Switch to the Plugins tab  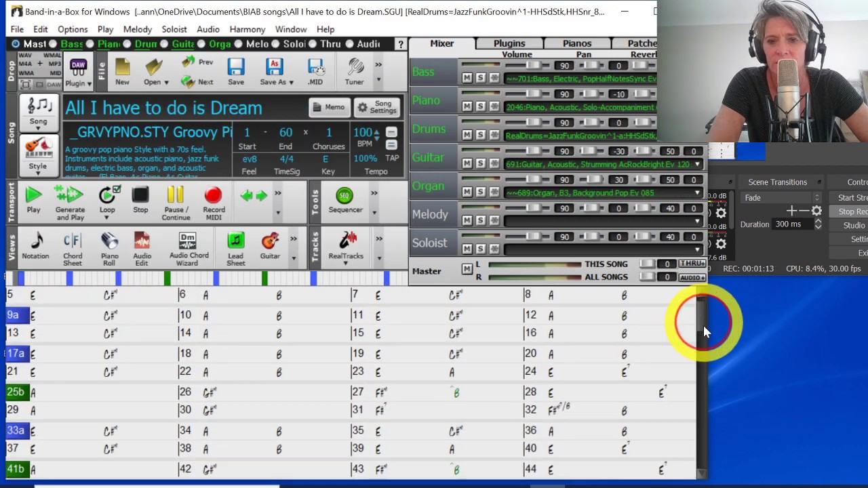pyautogui.click(x=509, y=43)
